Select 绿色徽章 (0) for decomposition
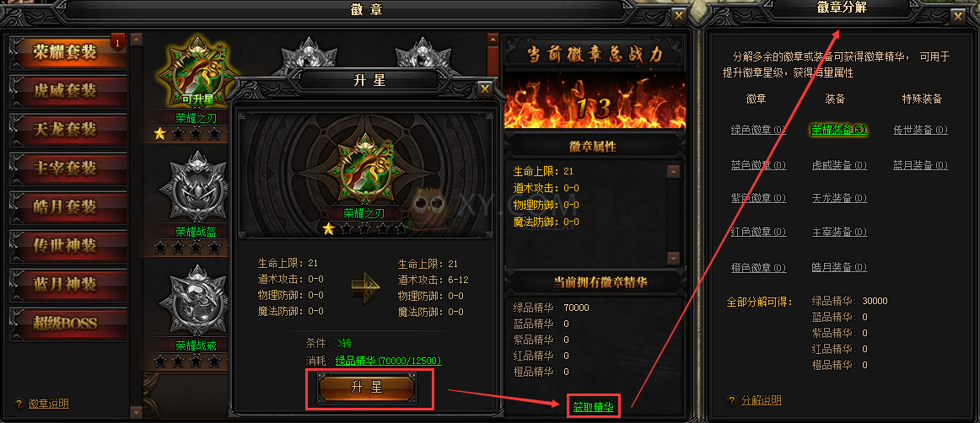 pyautogui.click(x=758, y=130)
